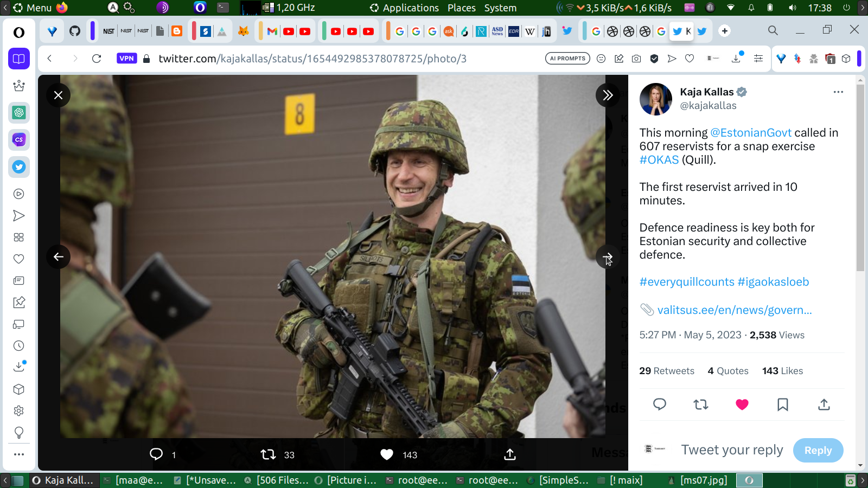Open the #igaokasloeb hashtag
868x488 pixels.
(773, 282)
